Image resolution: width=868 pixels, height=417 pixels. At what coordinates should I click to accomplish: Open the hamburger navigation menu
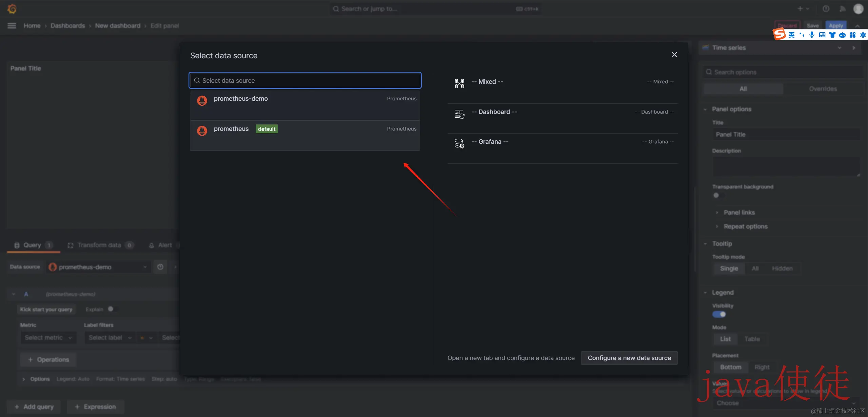[x=12, y=26]
